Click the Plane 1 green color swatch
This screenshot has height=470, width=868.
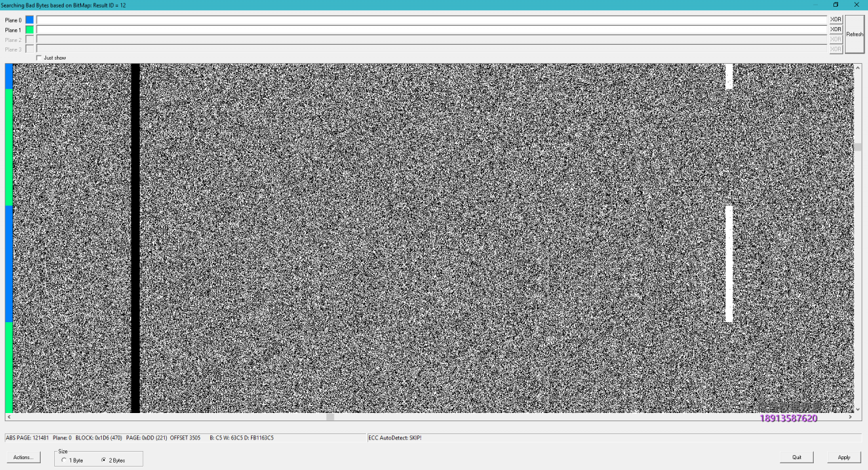click(x=29, y=30)
